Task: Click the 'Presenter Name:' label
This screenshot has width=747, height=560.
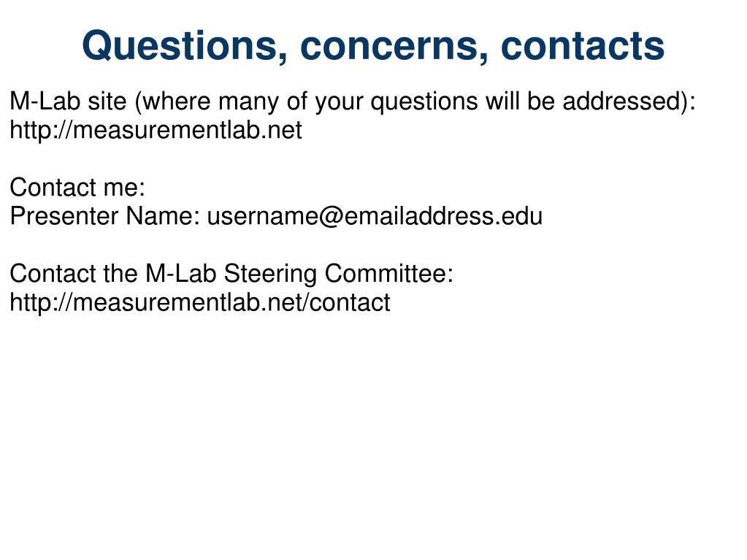Action: point(105,216)
